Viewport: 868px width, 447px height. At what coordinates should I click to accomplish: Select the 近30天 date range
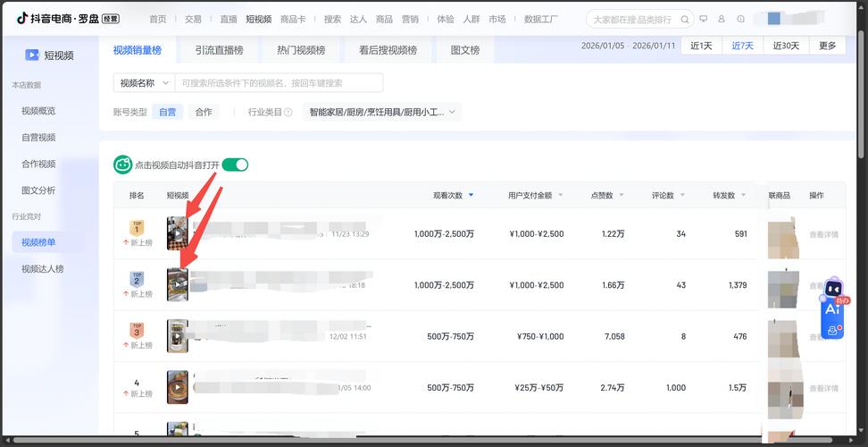(786, 46)
